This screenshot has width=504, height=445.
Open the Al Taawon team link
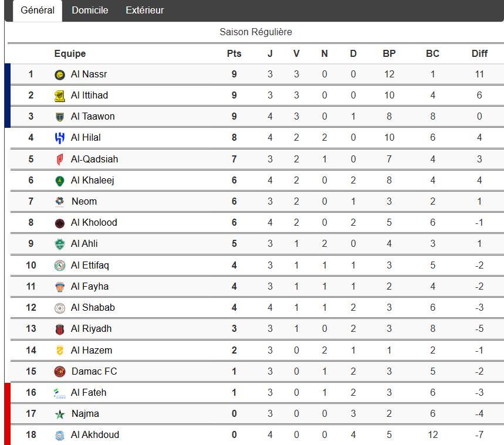pos(93,117)
